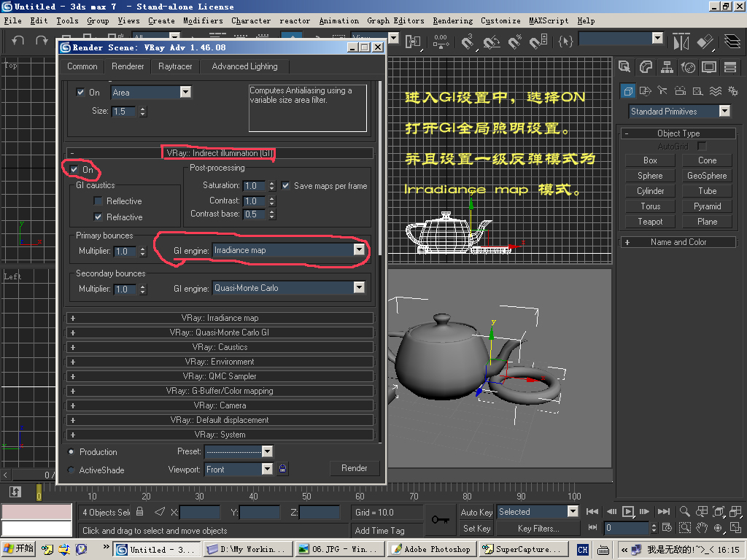
Task: Select the Production radio button
Action: [x=71, y=451]
